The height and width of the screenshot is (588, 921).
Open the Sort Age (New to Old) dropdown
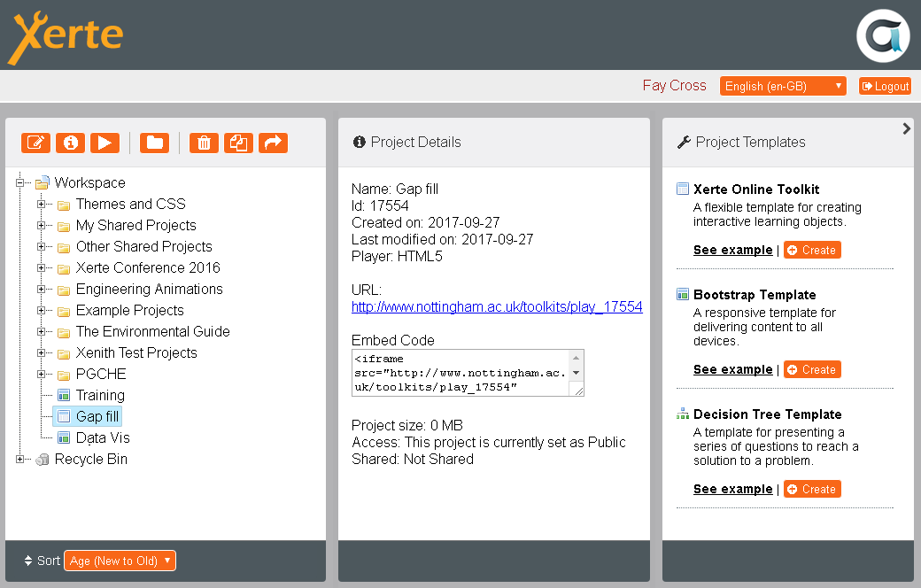[x=120, y=561]
